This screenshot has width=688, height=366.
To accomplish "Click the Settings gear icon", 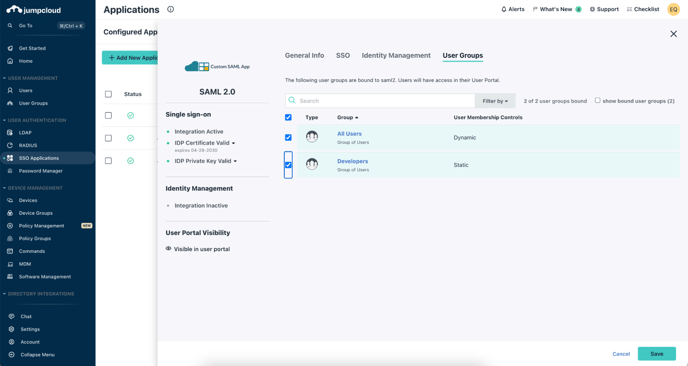I will pyautogui.click(x=11, y=329).
